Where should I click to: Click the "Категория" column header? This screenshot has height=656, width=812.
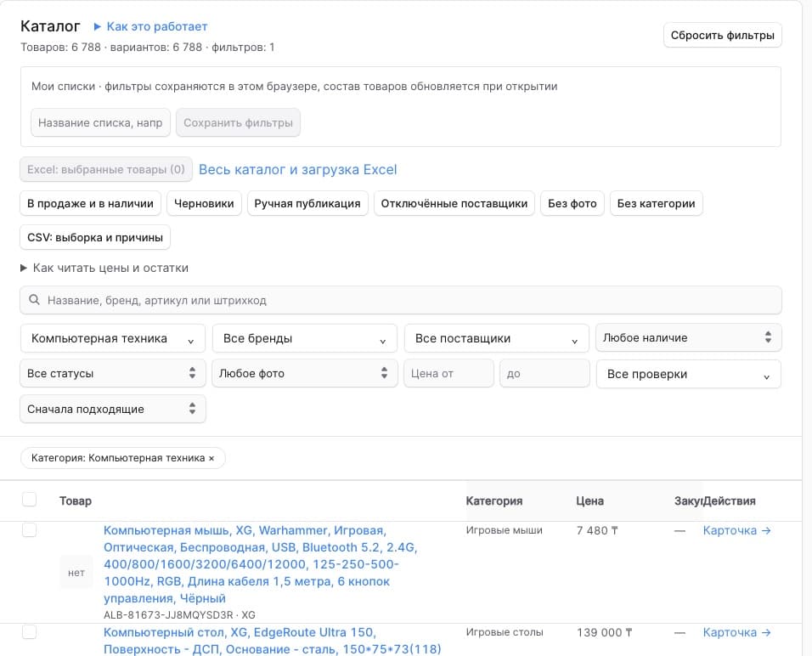pos(494,501)
